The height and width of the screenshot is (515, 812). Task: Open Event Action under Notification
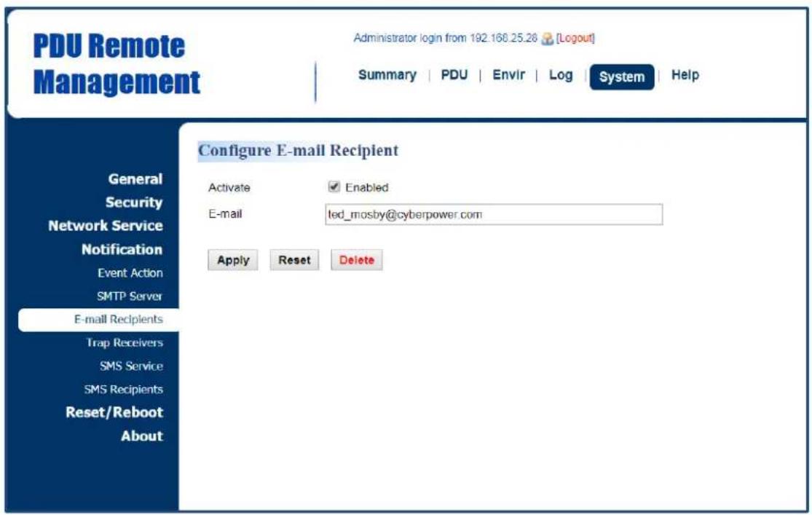click(130, 273)
